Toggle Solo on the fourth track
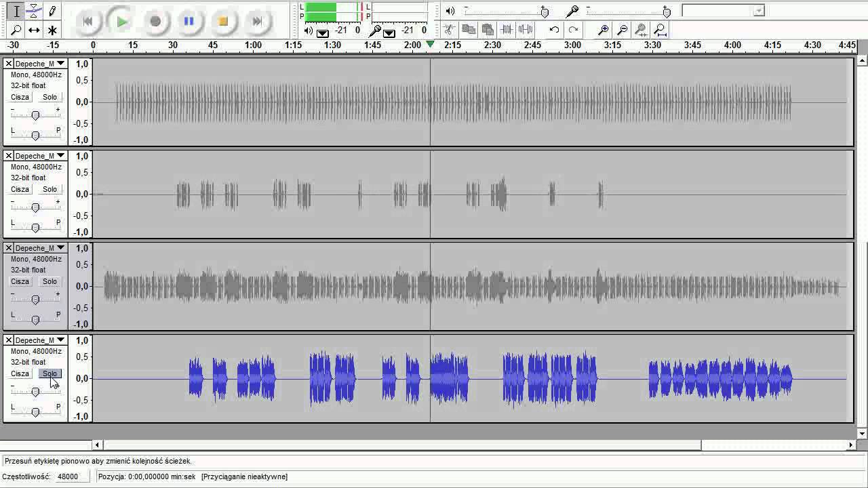This screenshot has height=488, width=868. (x=50, y=373)
